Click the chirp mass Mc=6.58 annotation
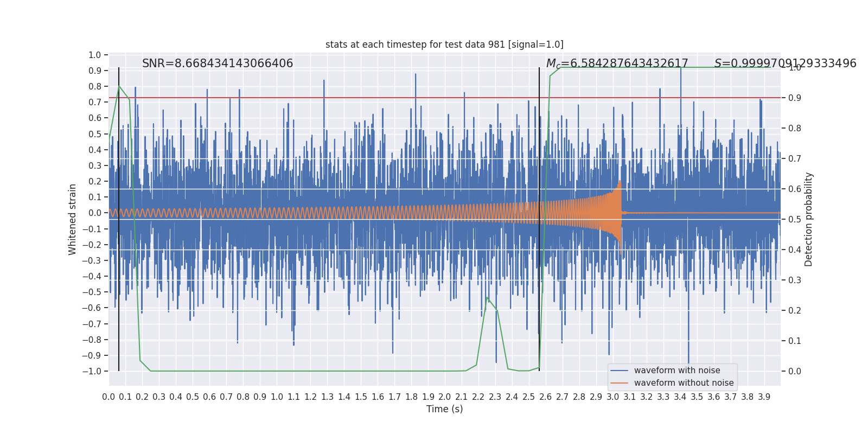This screenshot has height=434, width=868. pyautogui.click(x=617, y=63)
